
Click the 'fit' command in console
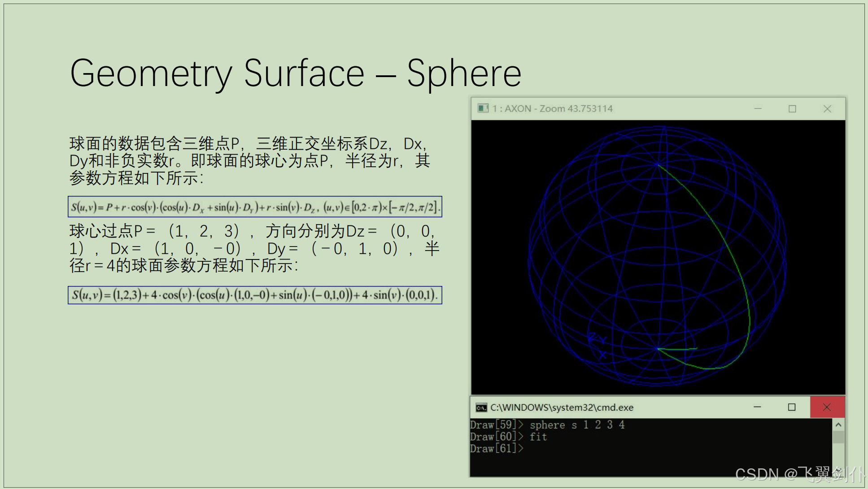tap(538, 437)
